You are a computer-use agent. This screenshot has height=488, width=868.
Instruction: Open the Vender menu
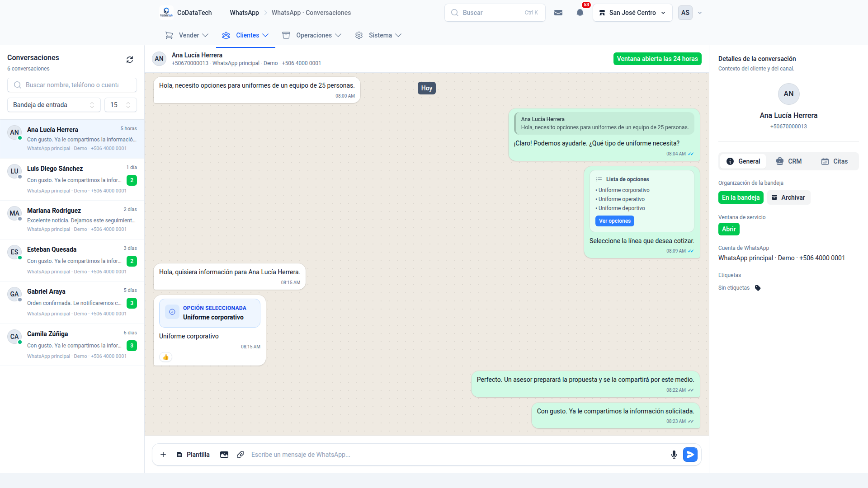click(x=187, y=35)
